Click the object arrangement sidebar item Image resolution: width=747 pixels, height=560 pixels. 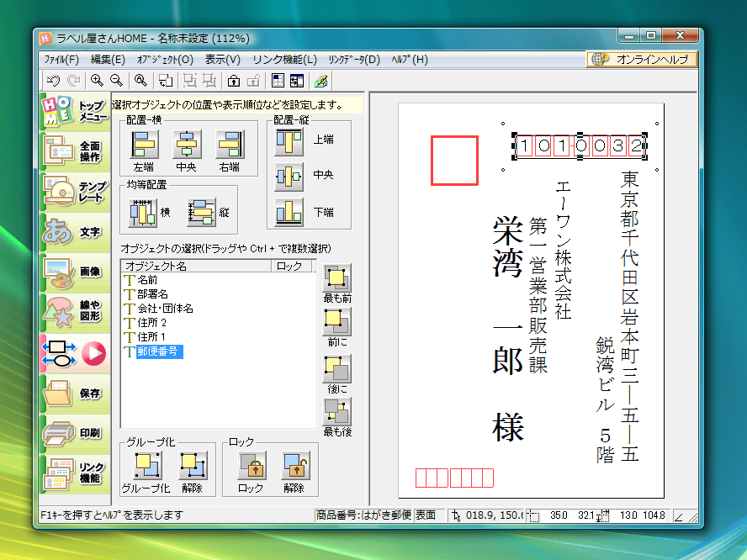(x=75, y=353)
